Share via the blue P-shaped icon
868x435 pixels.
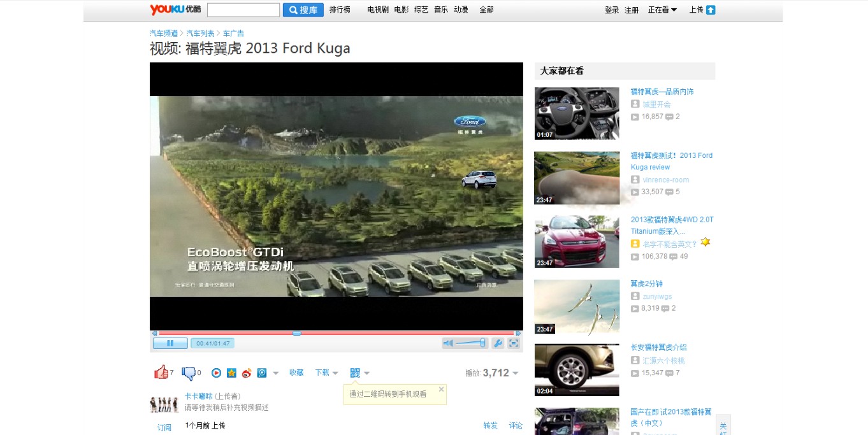point(261,373)
